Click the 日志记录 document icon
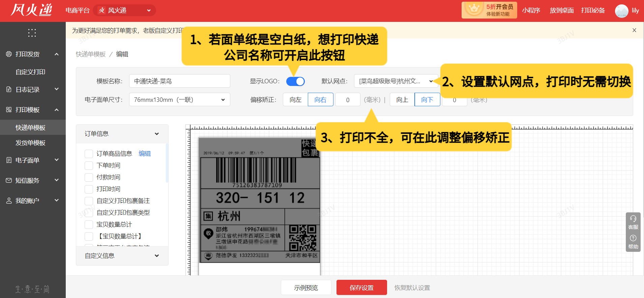Image resolution: width=644 pixels, height=298 pixels. pos(9,89)
